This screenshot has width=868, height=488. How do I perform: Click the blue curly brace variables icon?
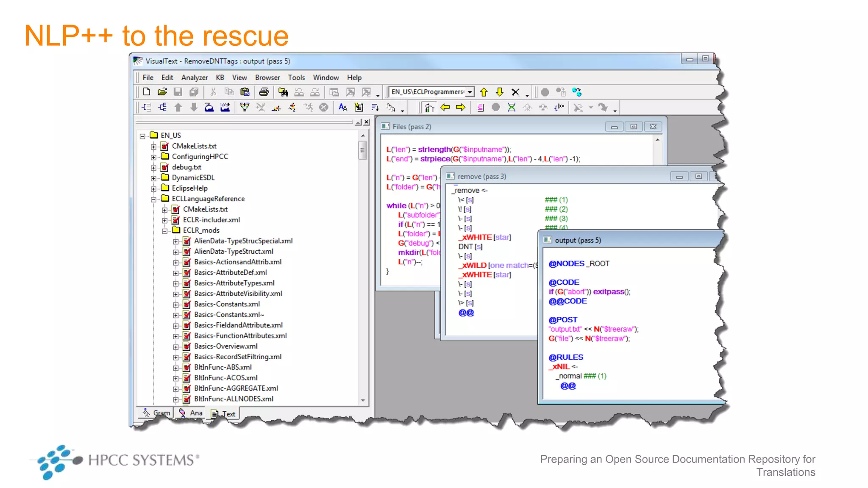[559, 107]
